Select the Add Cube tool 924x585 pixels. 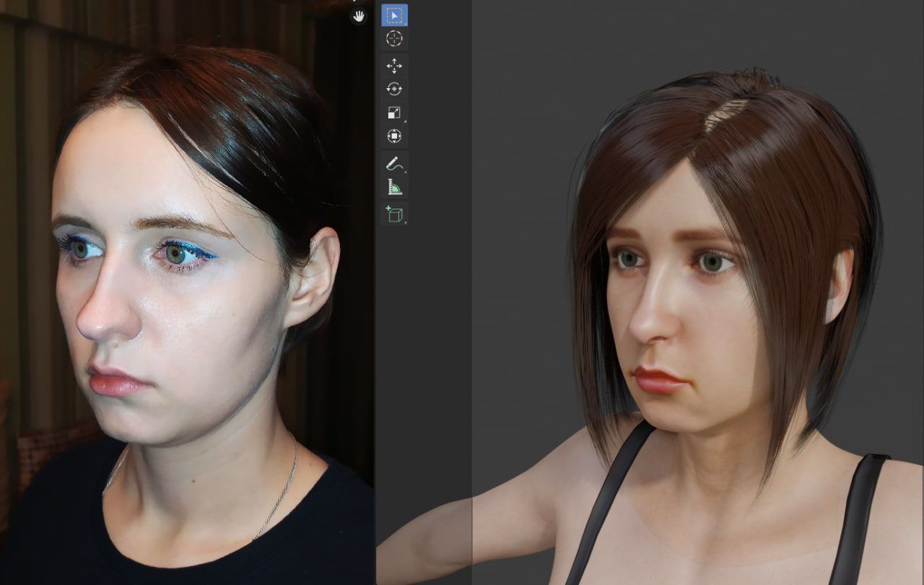pos(394,214)
